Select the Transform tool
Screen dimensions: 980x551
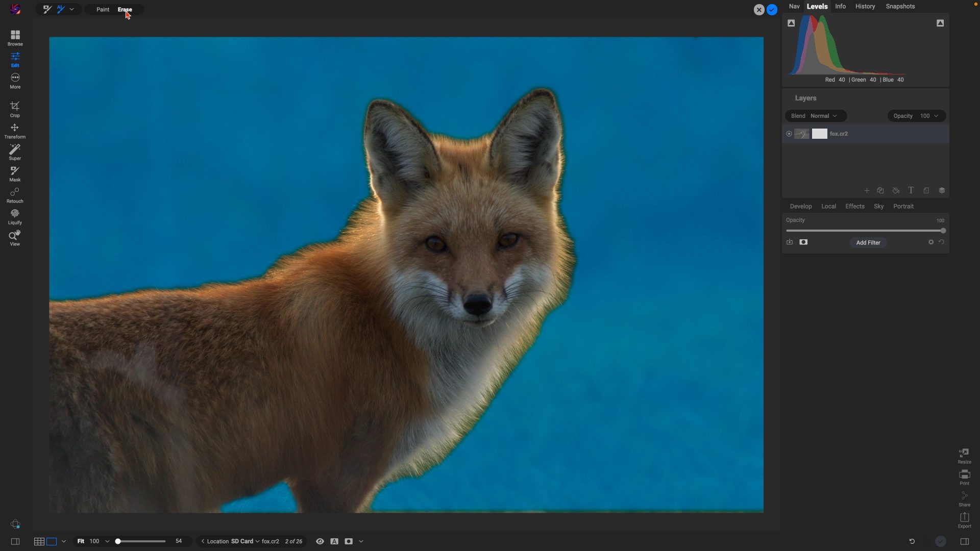point(15,131)
